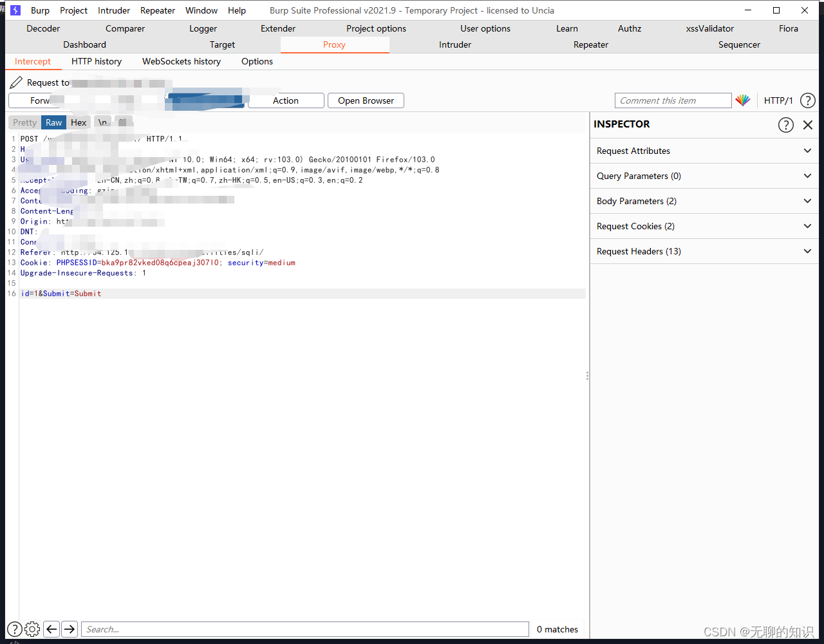Expand Query Parameters (0) section

704,176
